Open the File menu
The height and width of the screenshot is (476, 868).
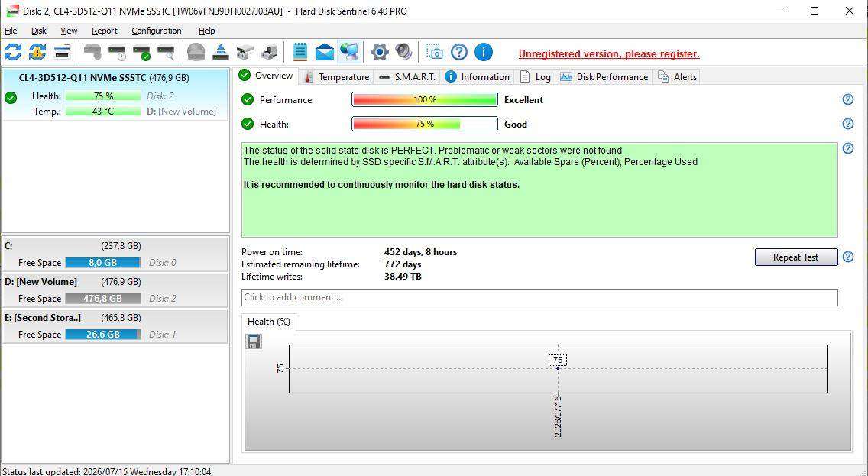[11, 31]
